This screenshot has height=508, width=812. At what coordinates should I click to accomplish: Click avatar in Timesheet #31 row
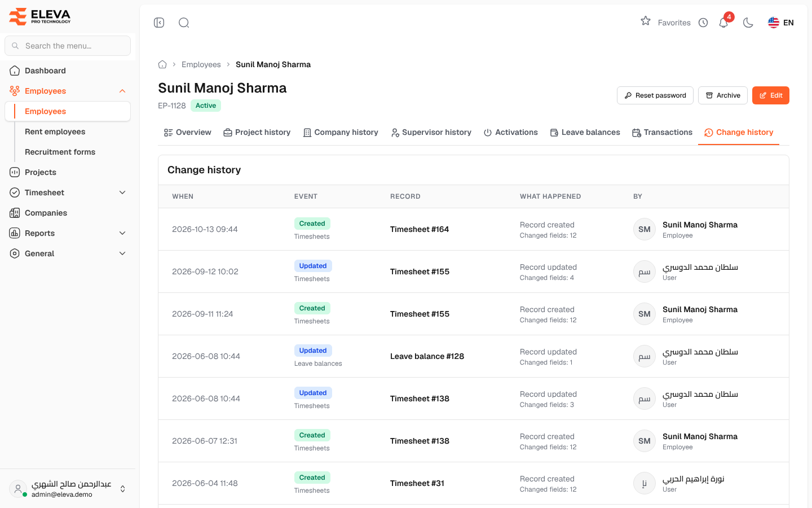(x=645, y=483)
